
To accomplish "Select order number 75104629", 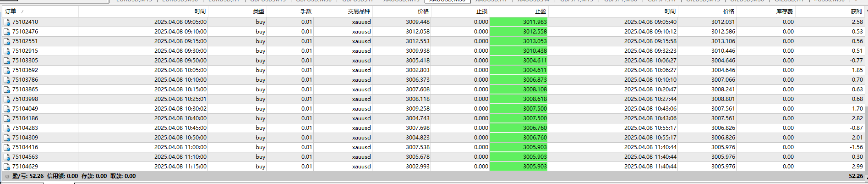I will [x=25, y=167].
